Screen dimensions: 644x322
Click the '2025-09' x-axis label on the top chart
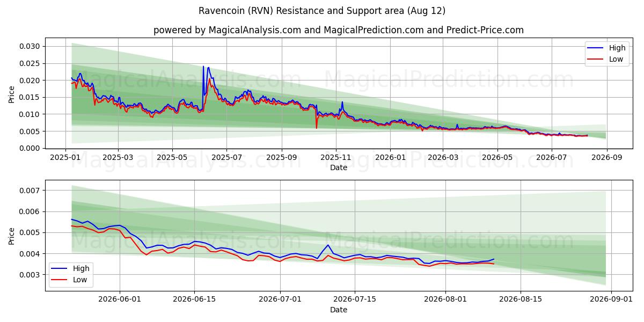coord(281,158)
